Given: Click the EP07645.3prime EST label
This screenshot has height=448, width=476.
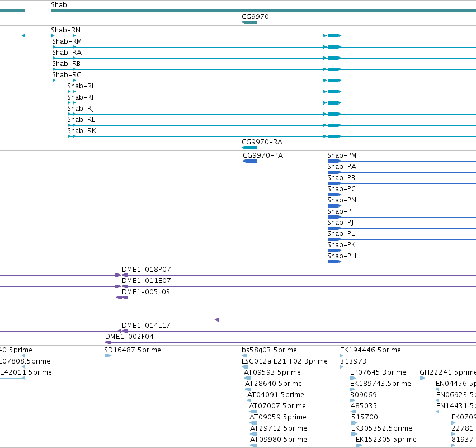Looking at the screenshot, I should point(378,372).
